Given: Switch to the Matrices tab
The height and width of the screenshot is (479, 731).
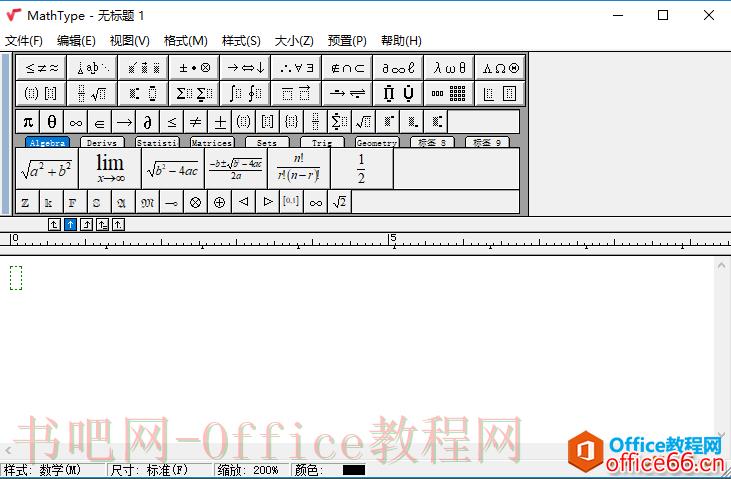Looking at the screenshot, I should 212,142.
